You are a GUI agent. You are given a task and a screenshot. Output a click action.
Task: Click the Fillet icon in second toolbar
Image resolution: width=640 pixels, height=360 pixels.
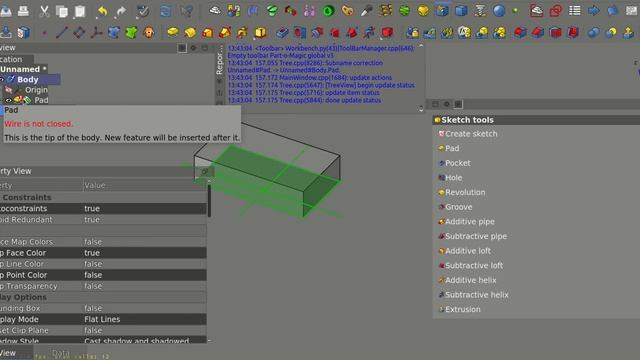[520, 32]
